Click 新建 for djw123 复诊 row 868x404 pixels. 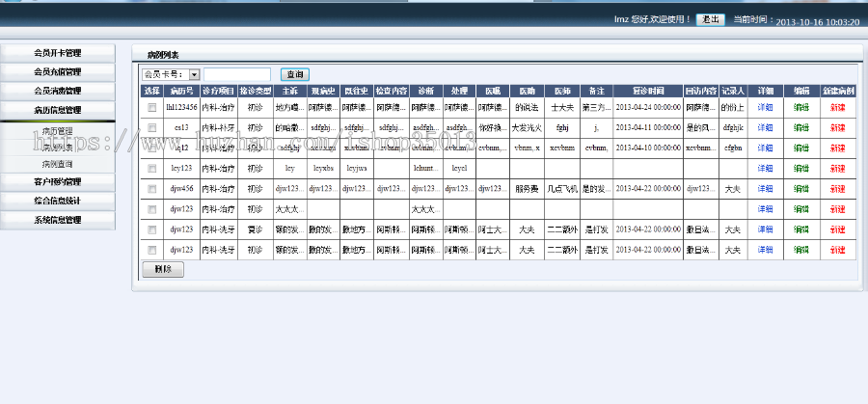[838, 229]
